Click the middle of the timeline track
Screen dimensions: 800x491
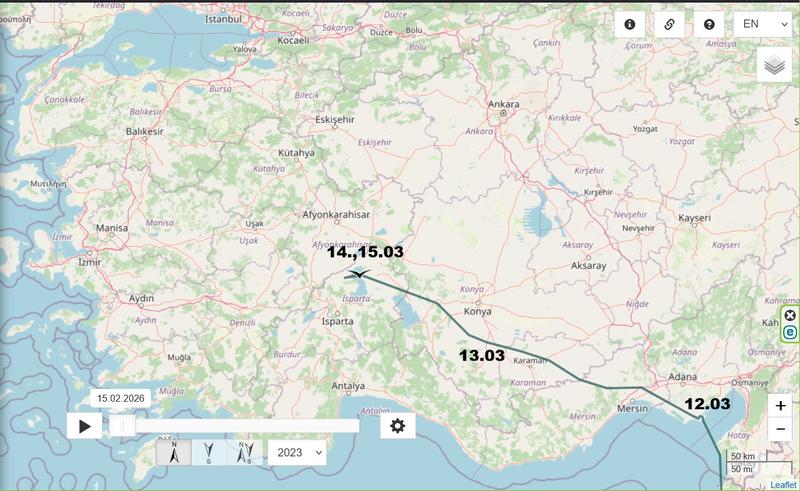point(235,426)
